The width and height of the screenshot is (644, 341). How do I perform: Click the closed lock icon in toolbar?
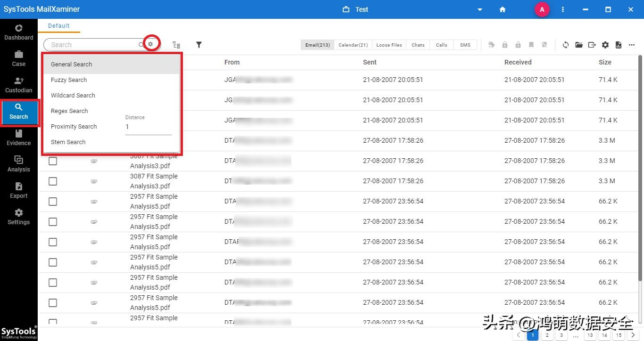(x=505, y=45)
